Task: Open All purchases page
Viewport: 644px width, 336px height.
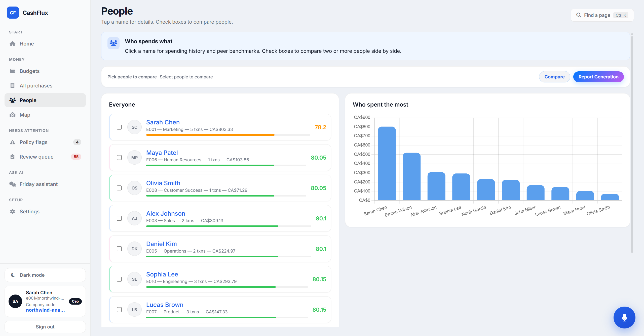Action: [x=45, y=86]
